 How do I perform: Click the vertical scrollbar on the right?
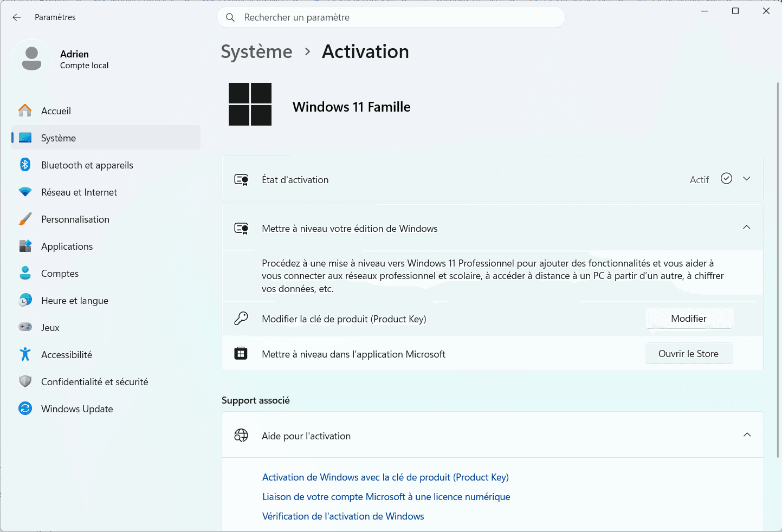tap(778, 270)
